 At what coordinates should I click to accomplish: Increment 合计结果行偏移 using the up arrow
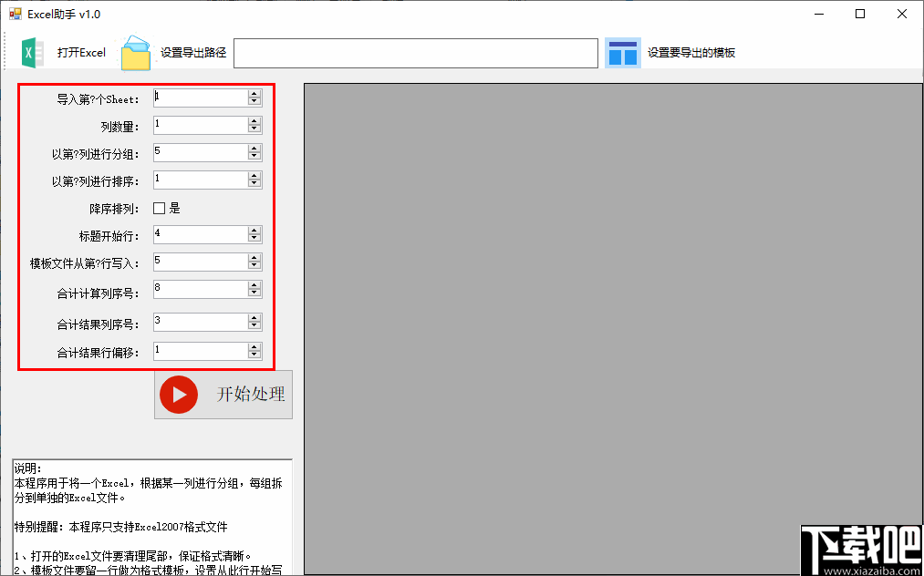254,346
